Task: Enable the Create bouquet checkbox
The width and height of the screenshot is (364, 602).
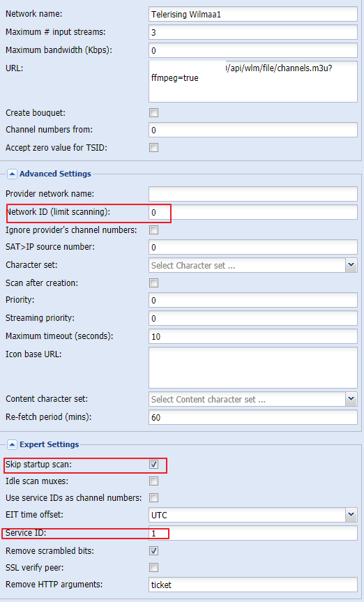Action: click(x=153, y=113)
